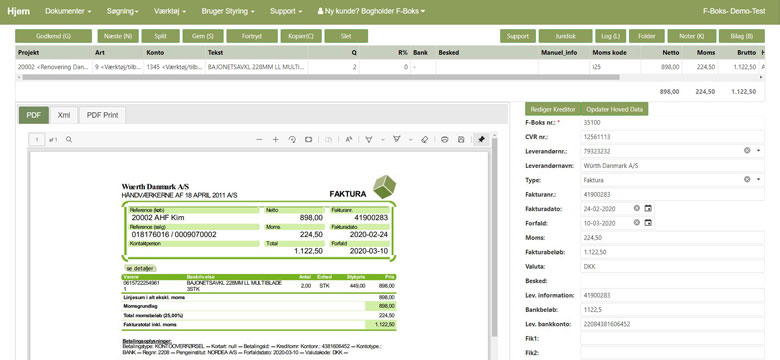
Task: Save the PDF using the disk icon
Action: point(461,140)
